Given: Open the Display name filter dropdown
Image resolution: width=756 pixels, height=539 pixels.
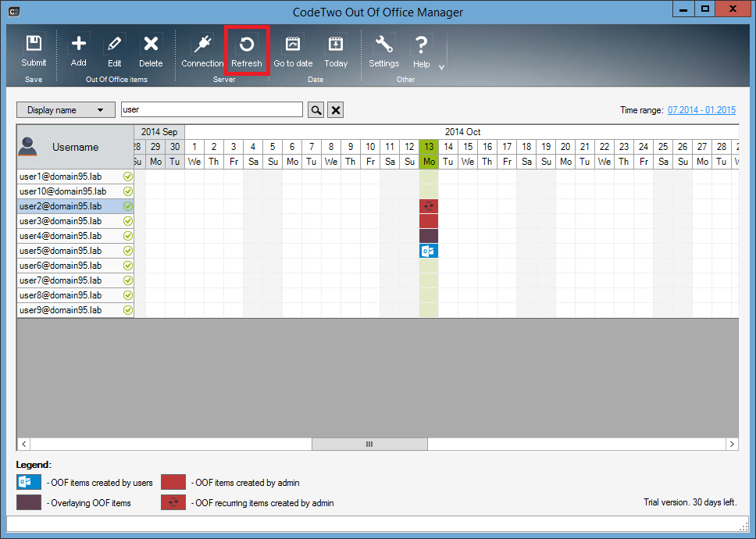Looking at the screenshot, I should [x=66, y=110].
